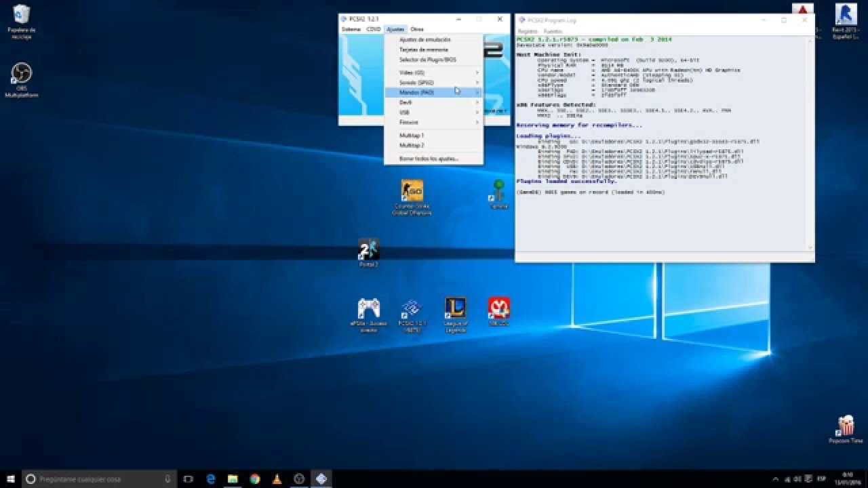Show hidden system tray icons
This screenshot has width=868, height=488.
pyautogui.click(x=776, y=479)
